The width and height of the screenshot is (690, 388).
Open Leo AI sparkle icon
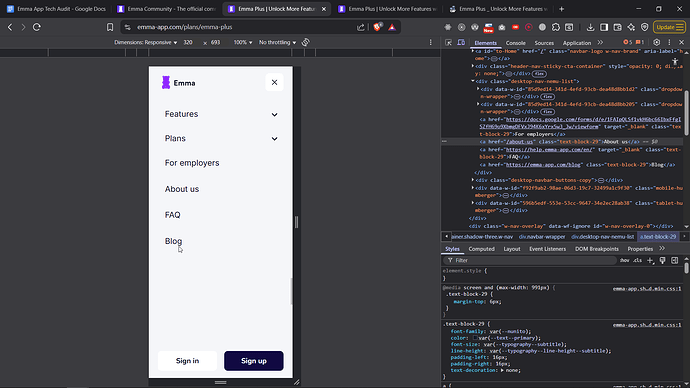[x=631, y=27]
